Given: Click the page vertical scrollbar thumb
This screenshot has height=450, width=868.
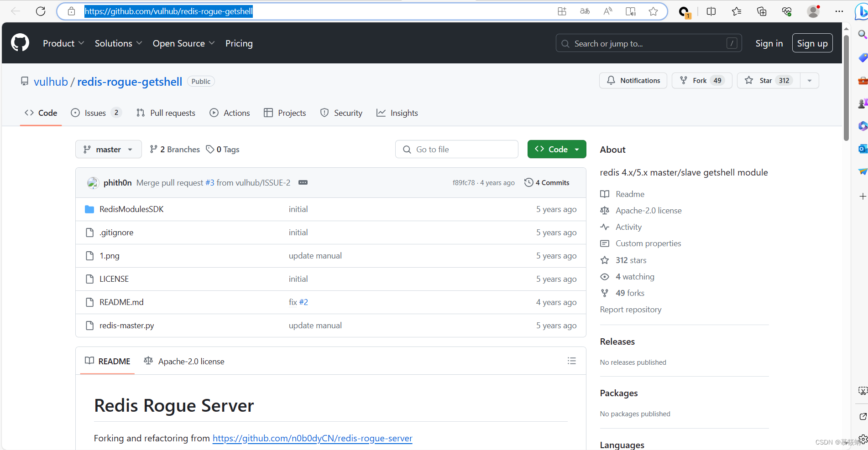Looking at the screenshot, I should (x=846, y=88).
